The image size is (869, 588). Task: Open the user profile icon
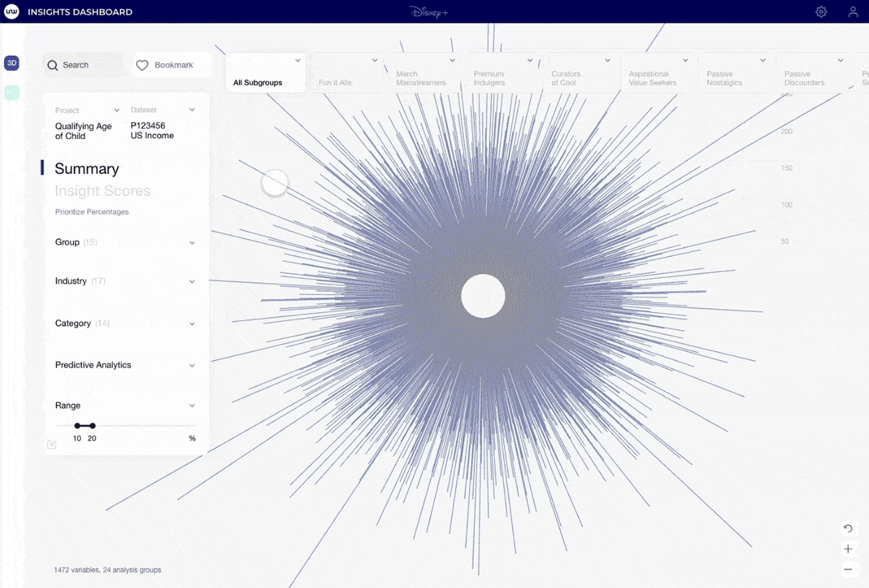pyautogui.click(x=853, y=12)
